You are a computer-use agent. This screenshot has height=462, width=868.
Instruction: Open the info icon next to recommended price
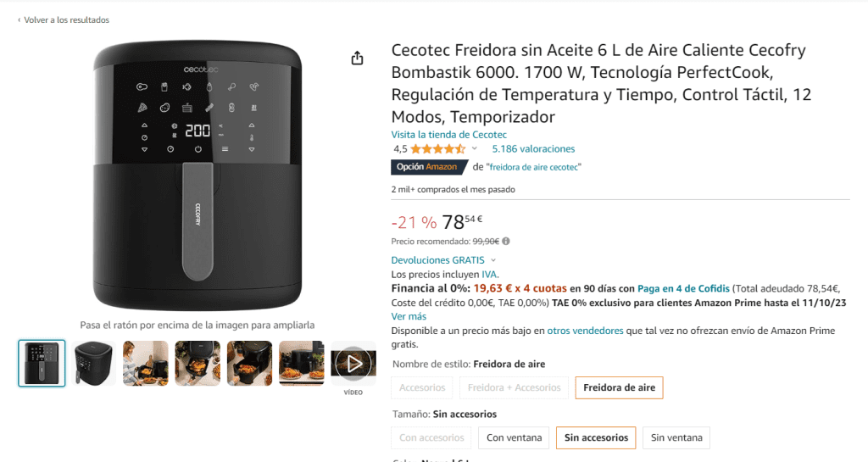[506, 242]
